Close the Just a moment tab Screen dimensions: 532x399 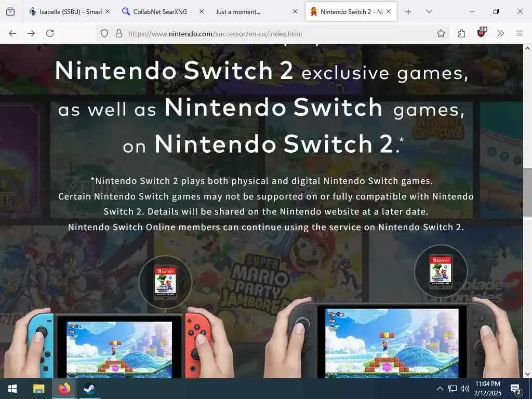coord(295,11)
